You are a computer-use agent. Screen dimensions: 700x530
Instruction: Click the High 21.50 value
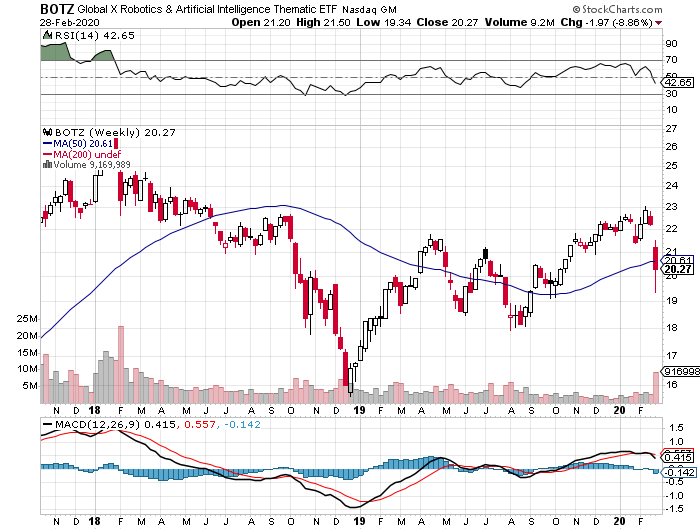tap(323, 22)
